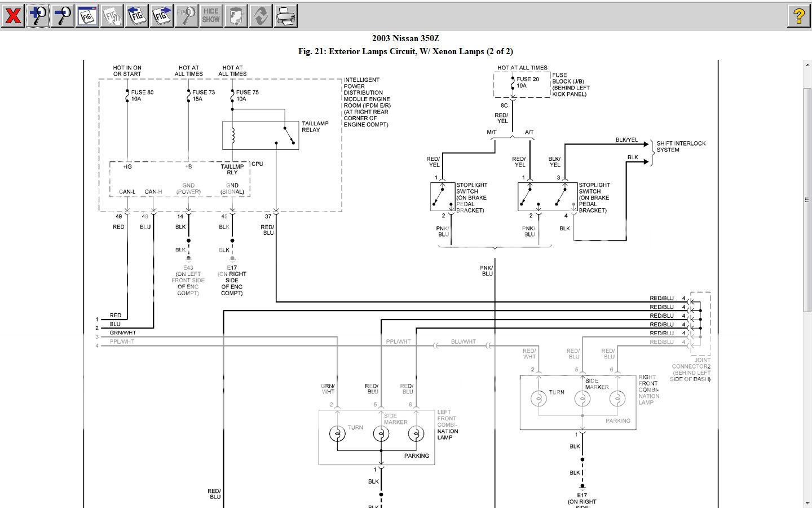Select the 'FUSE 73 15A' label

pos(204,95)
